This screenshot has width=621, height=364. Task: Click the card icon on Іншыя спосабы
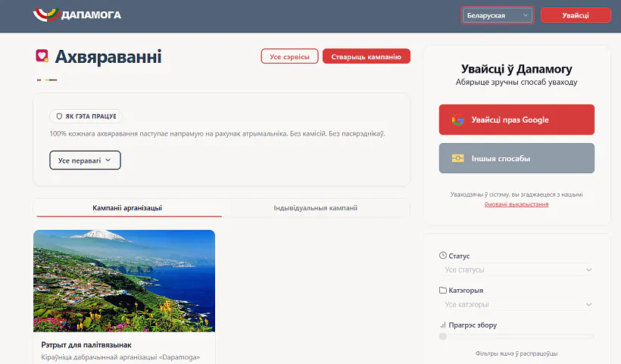click(457, 158)
